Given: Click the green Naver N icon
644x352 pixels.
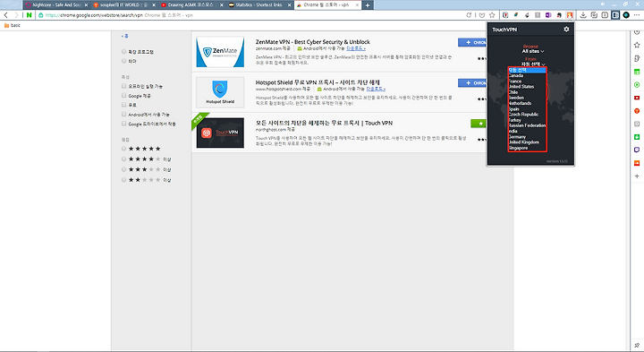Looking at the screenshot, I should coord(29,15).
